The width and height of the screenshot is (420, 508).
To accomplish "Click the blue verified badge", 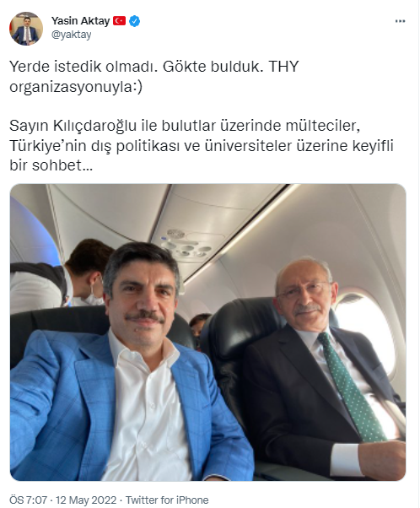I will click(x=135, y=21).
